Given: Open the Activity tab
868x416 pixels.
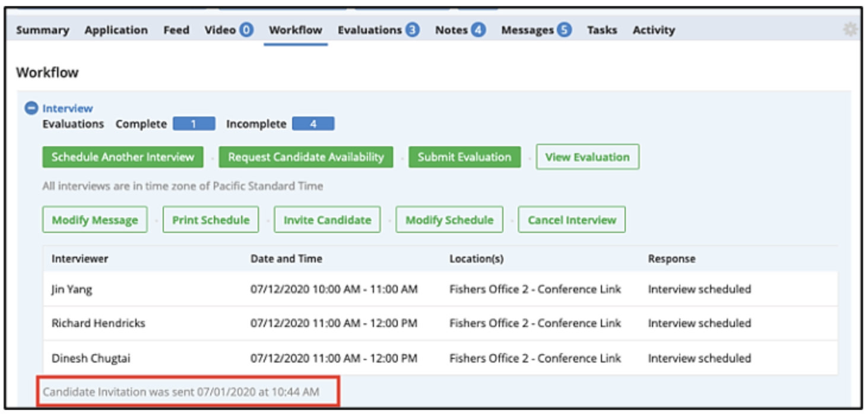Looking at the screenshot, I should coord(654,30).
